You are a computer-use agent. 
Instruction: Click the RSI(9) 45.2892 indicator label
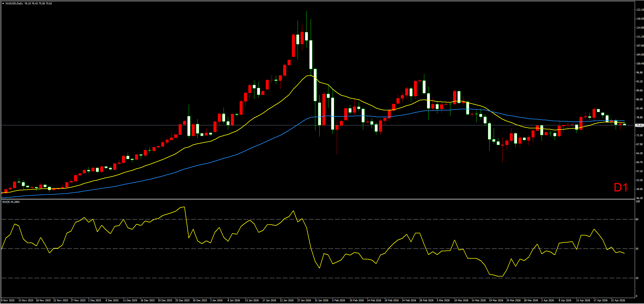tap(11, 202)
